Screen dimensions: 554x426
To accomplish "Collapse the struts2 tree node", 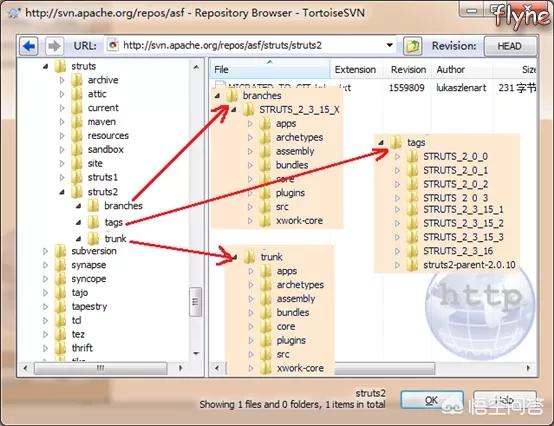I will [62, 192].
